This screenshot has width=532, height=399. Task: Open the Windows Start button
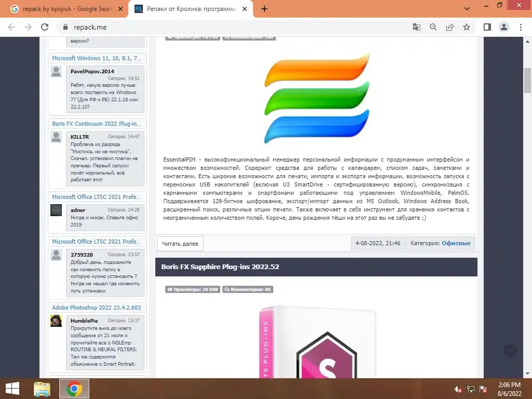[12, 389]
